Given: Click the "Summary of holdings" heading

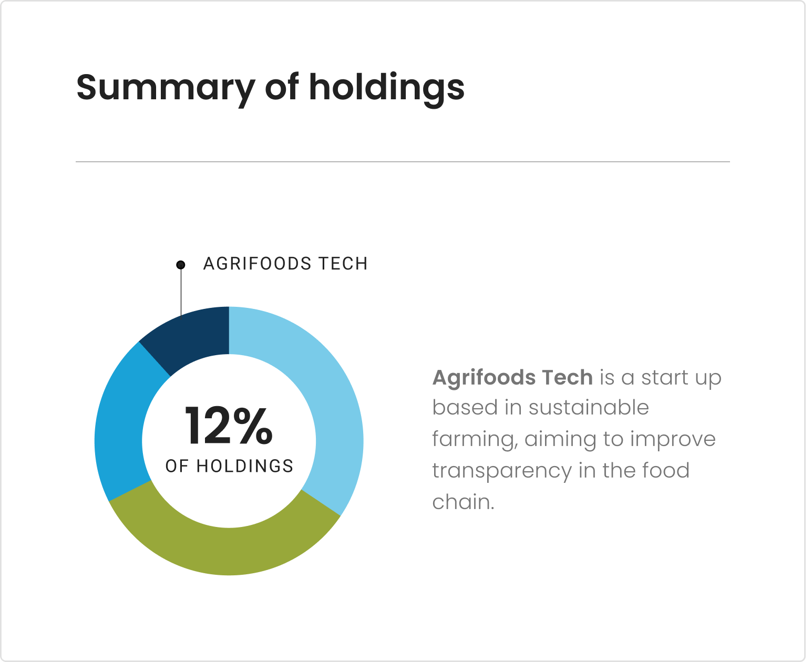Looking at the screenshot, I should (270, 87).
